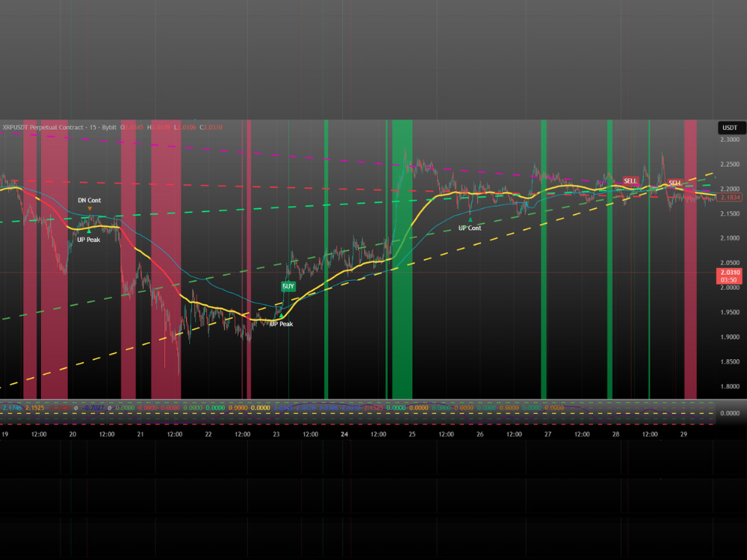The width and height of the screenshot is (747, 560).
Task: Open the USDT currency selector
Action: [730, 128]
